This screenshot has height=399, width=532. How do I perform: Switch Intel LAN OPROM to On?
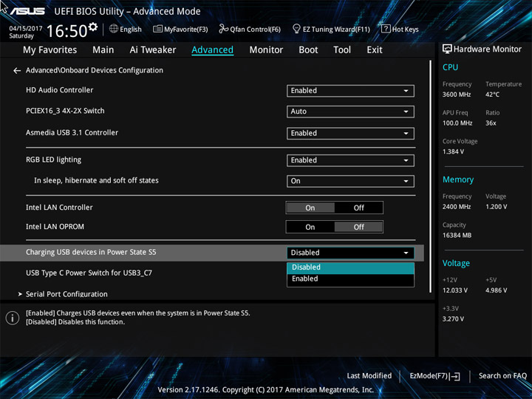click(310, 228)
